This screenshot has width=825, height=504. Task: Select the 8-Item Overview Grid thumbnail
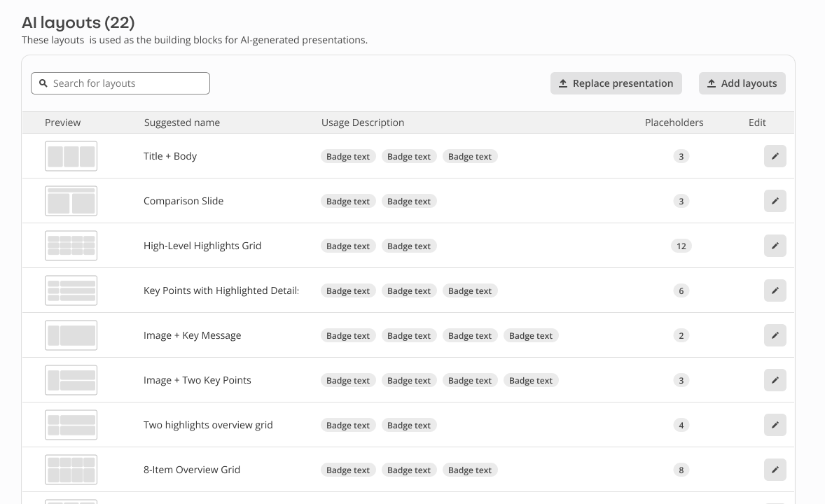click(x=71, y=469)
